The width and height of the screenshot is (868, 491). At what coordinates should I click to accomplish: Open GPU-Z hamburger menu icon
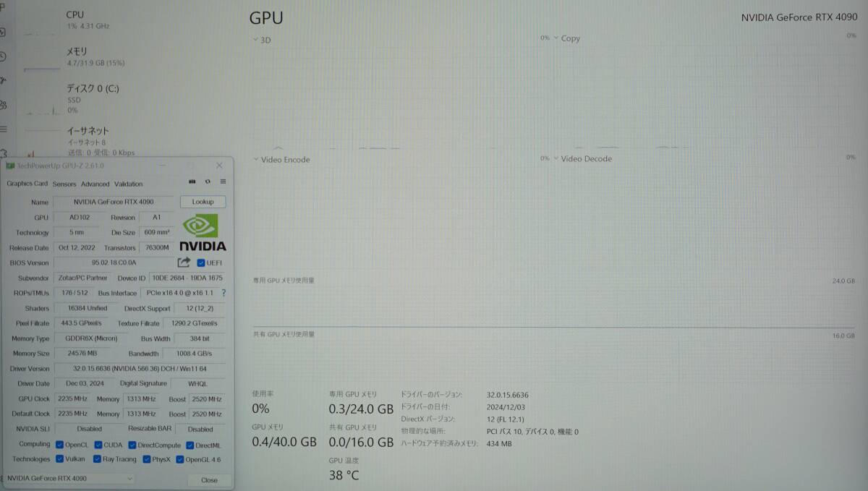[223, 182]
